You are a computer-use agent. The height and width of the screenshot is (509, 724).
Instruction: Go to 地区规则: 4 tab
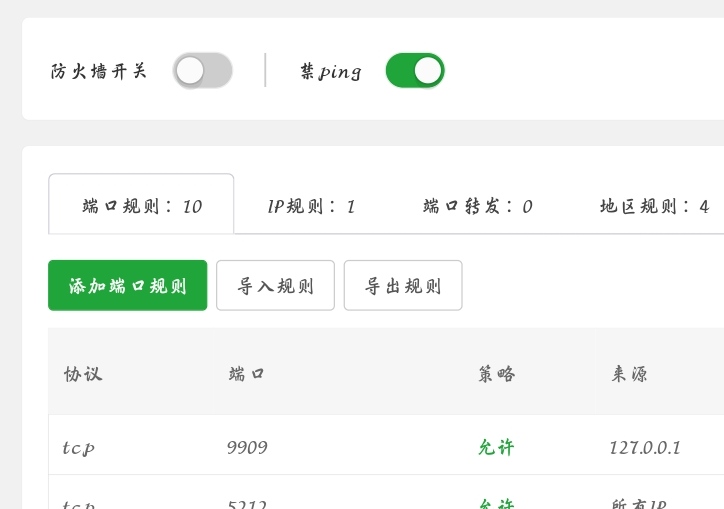tap(654, 206)
